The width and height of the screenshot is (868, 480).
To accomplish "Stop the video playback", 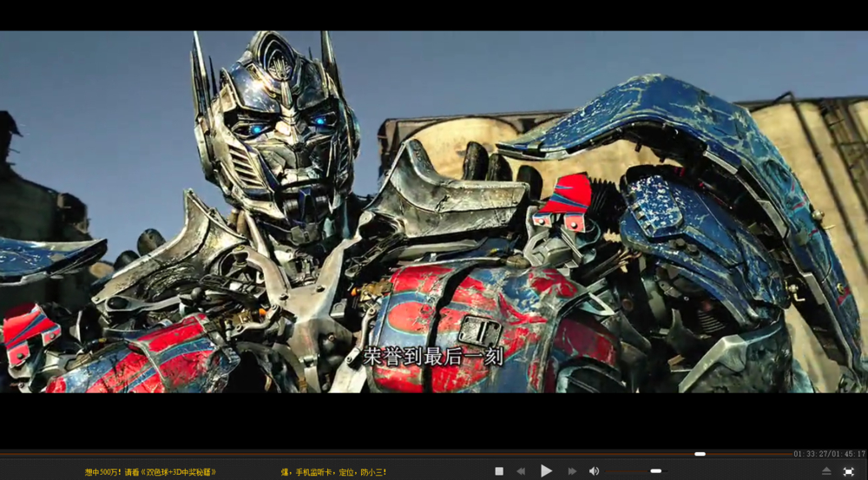I will click(x=499, y=471).
